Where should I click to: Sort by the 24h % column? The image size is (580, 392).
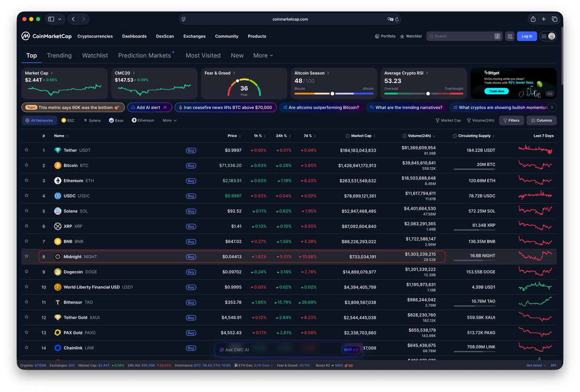click(283, 136)
